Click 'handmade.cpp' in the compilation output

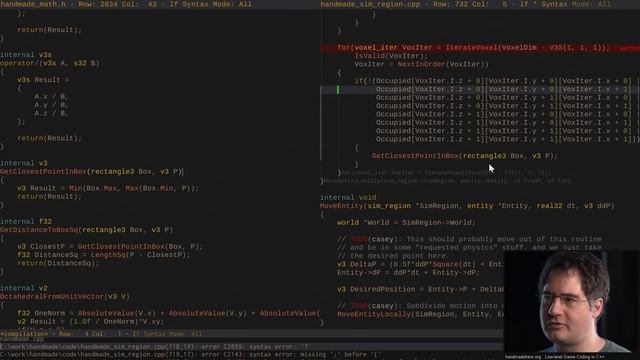22,339
